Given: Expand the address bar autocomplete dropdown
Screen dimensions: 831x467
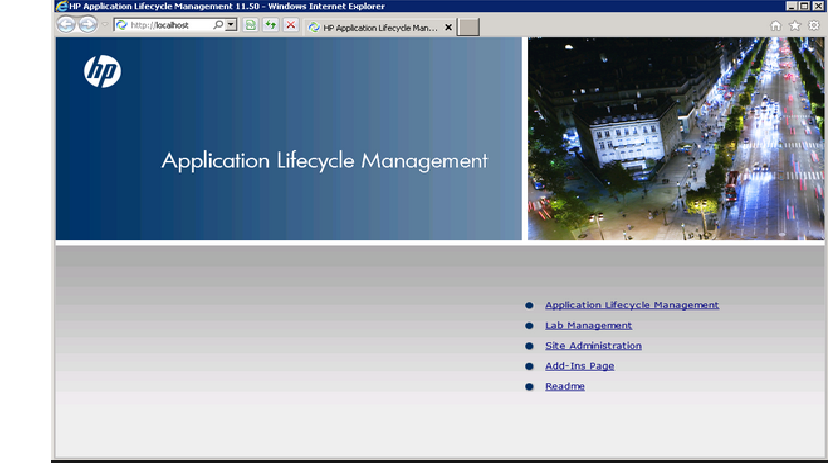Looking at the screenshot, I should click(x=231, y=25).
